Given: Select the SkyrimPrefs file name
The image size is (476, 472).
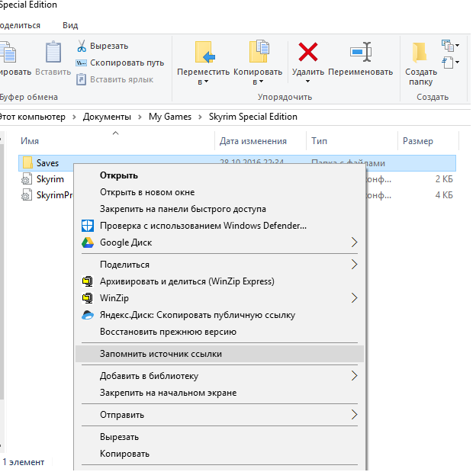Looking at the screenshot, I should tap(55, 195).
